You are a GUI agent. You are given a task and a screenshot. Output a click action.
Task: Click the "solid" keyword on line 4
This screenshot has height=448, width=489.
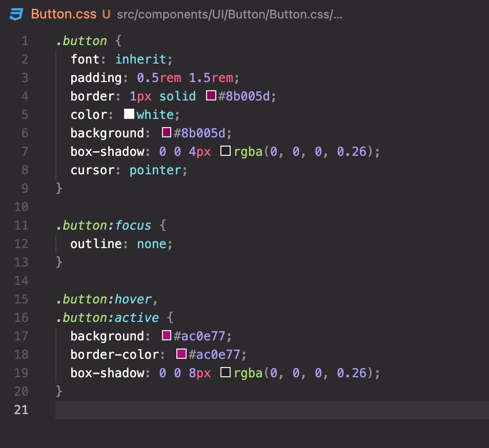(178, 96)
